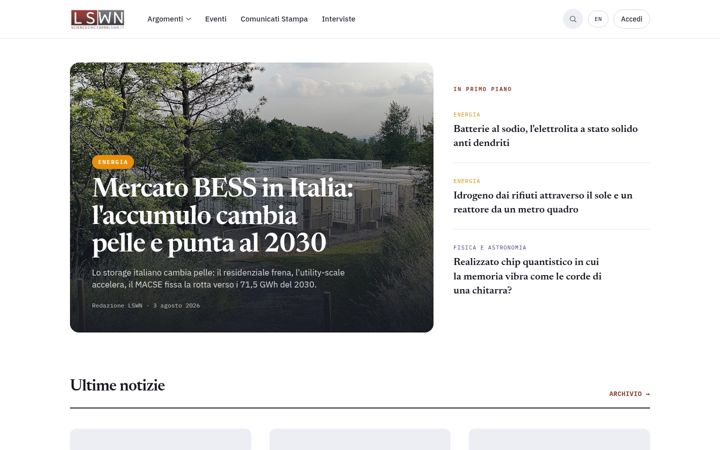Open the search icon button

[573, 19]
